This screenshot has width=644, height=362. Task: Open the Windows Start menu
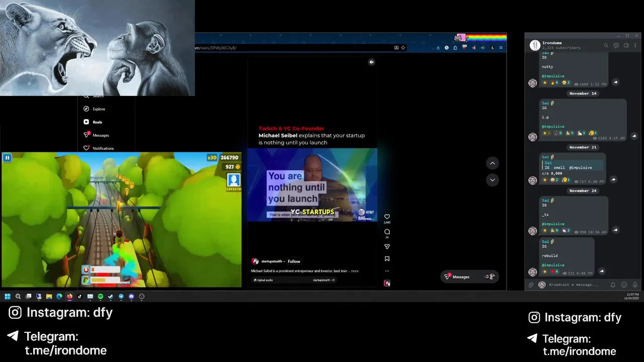coord(8,297)
